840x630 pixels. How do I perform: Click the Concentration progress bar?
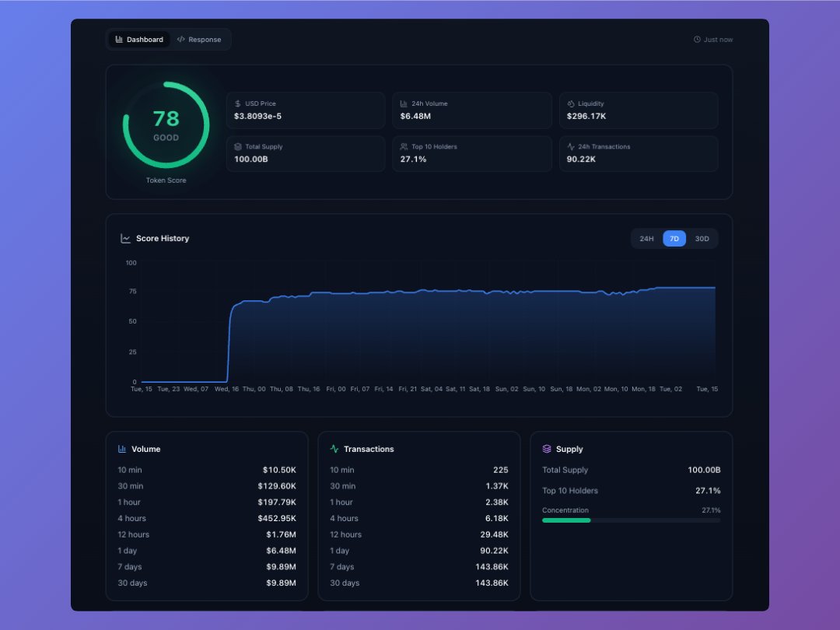pyautogui.click(x=631, y=520)
